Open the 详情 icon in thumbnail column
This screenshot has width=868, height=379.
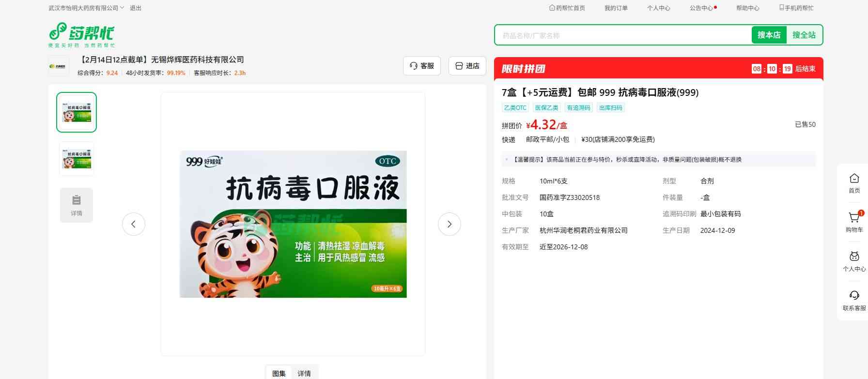[77, 205]
